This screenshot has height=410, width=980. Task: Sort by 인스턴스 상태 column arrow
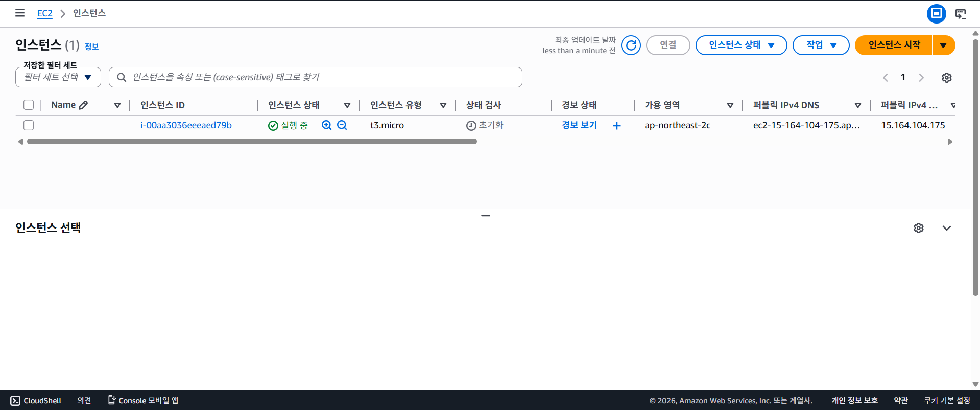[x=347, y=105]
